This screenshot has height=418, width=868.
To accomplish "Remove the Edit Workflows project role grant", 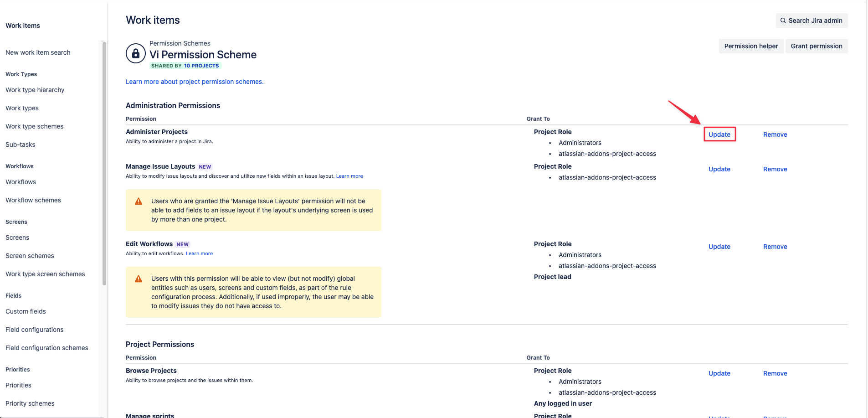I will tap(775, 247).
